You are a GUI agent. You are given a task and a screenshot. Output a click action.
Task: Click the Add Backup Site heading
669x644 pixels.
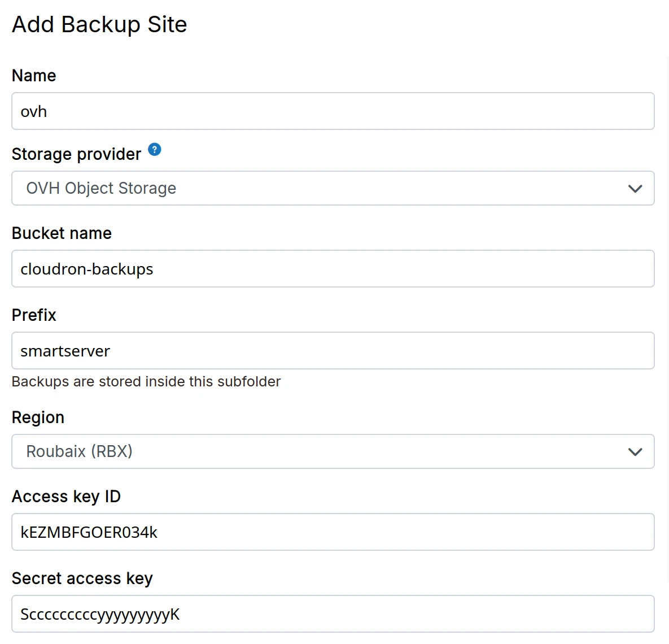[x=99, y=25]
